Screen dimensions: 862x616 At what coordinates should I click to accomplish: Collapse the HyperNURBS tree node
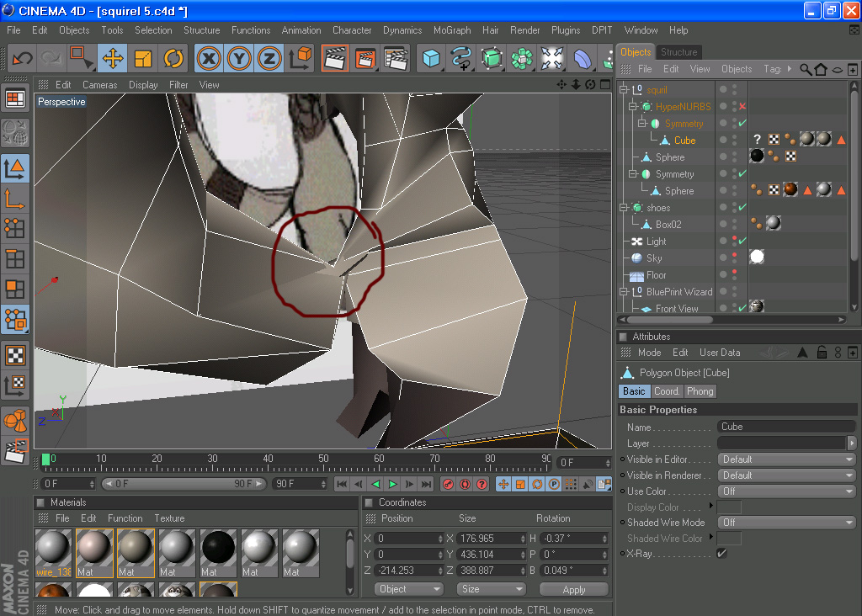tap(633, 106)
